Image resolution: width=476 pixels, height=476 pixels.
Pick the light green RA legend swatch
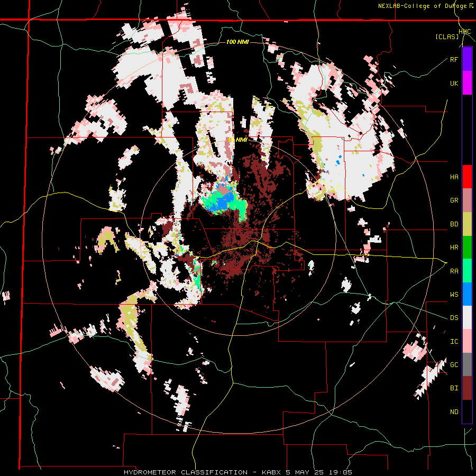click(x=467, y=271)
